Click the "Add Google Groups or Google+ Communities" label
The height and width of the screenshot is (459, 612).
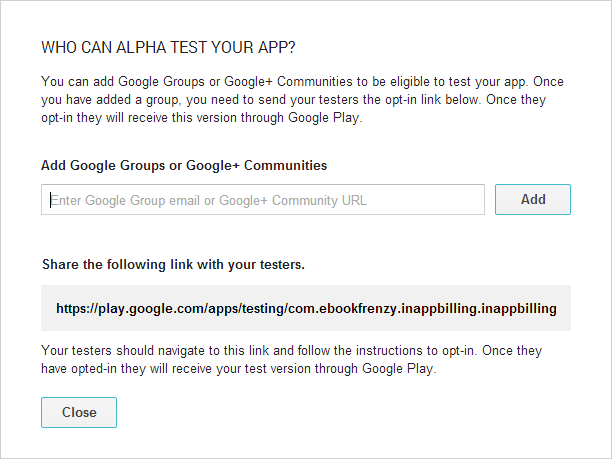[184, 165]
